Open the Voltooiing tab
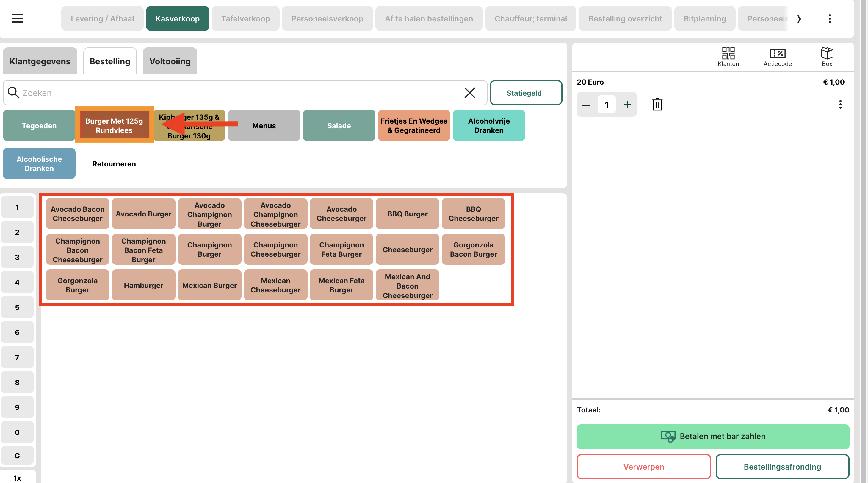The width and height of the screenshot is (868, 483). coord(170,61)
